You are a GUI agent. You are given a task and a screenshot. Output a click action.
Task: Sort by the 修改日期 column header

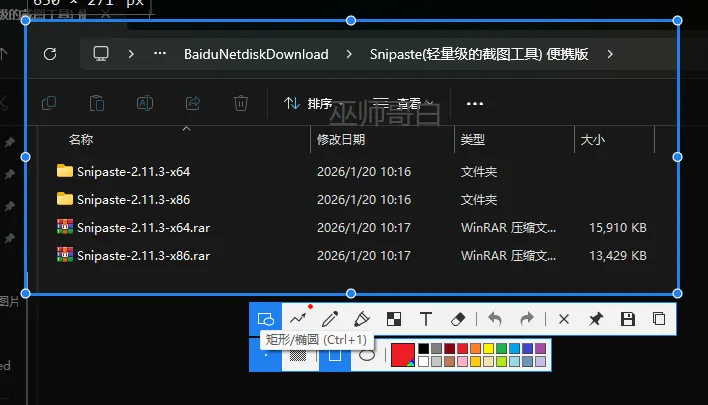tap(341, 140)
